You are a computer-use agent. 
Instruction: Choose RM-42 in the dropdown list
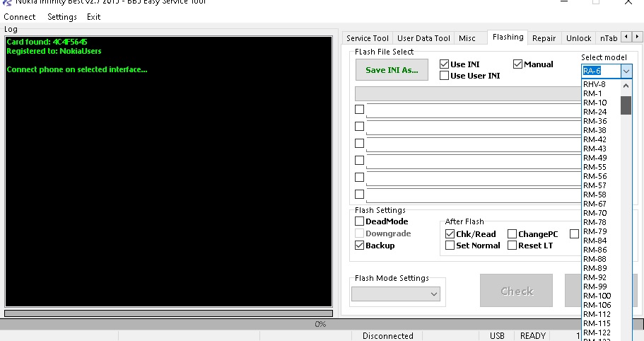602,139
